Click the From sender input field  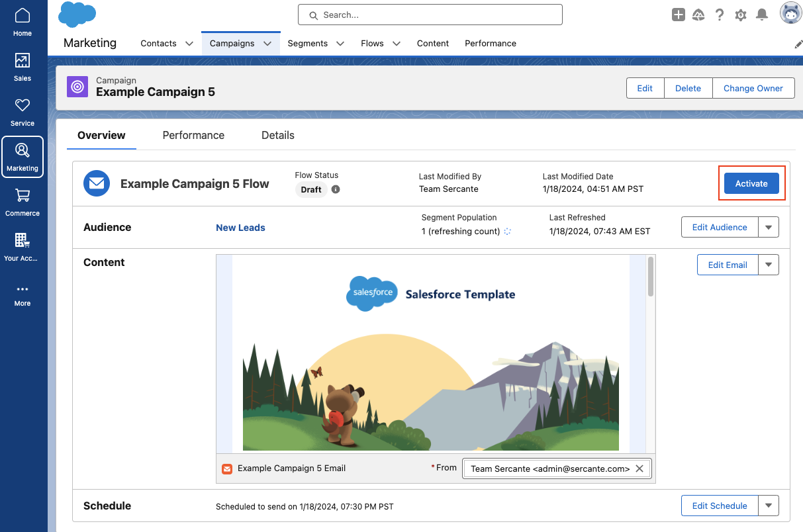[x=557, y=468]
